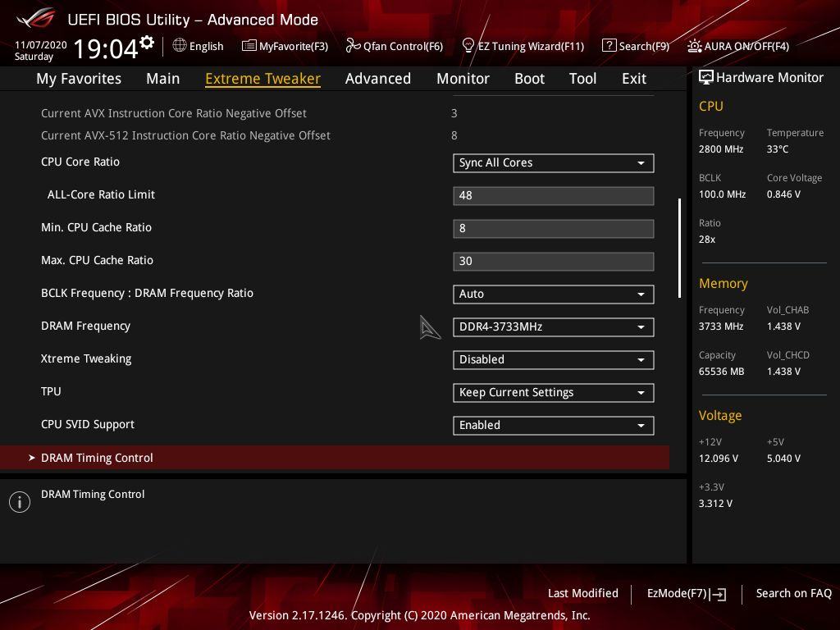Click the Hardware Monitor title
This screenshot has height=630, width=840.
[769, 77]
